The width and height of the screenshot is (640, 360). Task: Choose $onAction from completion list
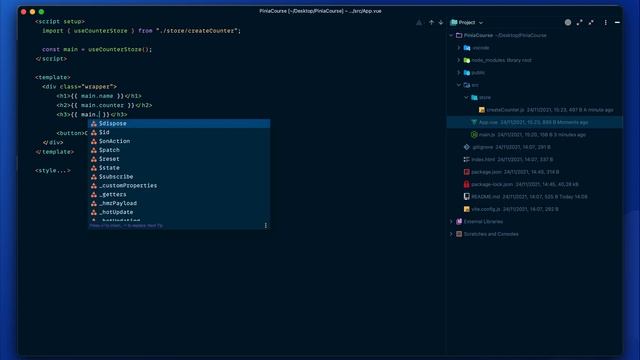tap(179, 141)
